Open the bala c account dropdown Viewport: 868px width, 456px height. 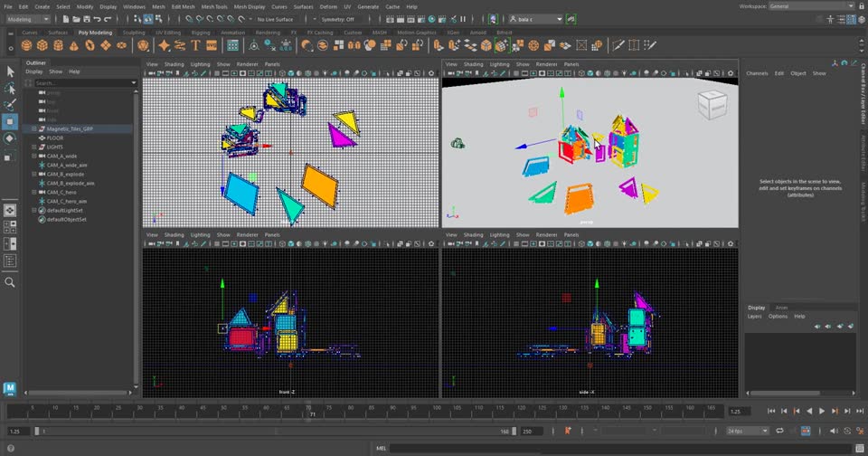[x=535, y=19]
